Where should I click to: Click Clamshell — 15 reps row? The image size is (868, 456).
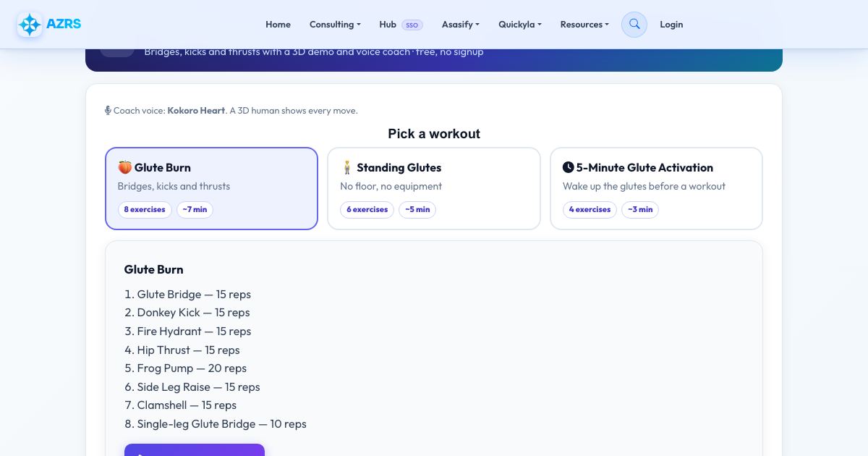187,405
